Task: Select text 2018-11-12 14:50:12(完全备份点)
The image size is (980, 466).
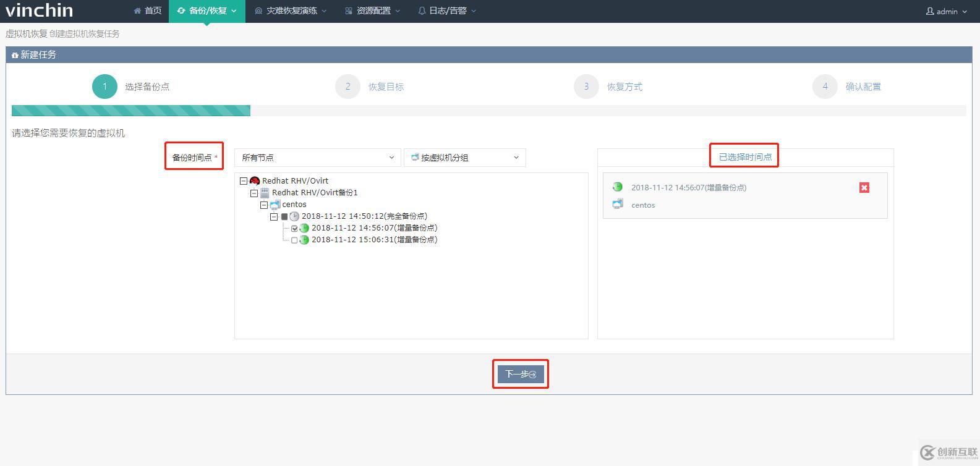Action: pyautogui.click(x=364, y=216)
